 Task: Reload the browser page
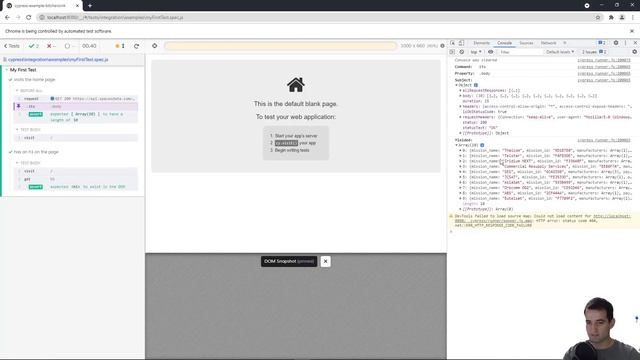[x=29, y=18]
